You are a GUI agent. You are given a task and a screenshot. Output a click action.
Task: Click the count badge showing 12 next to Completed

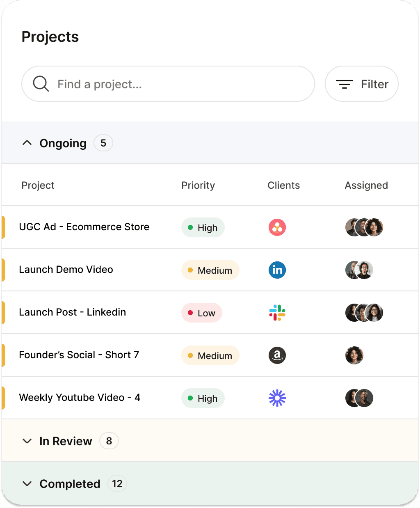click(x=117, y=483)
